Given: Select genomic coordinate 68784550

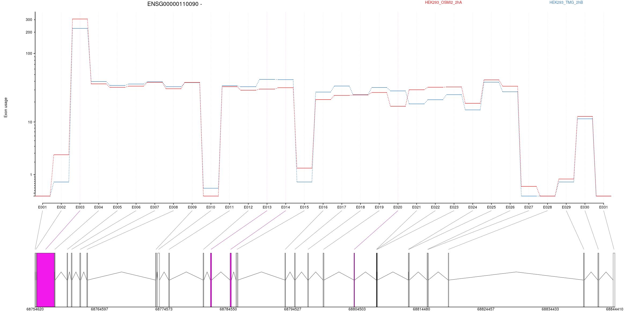Looking at the screenshot, I should pyautogui.click(x=228, y=309).
